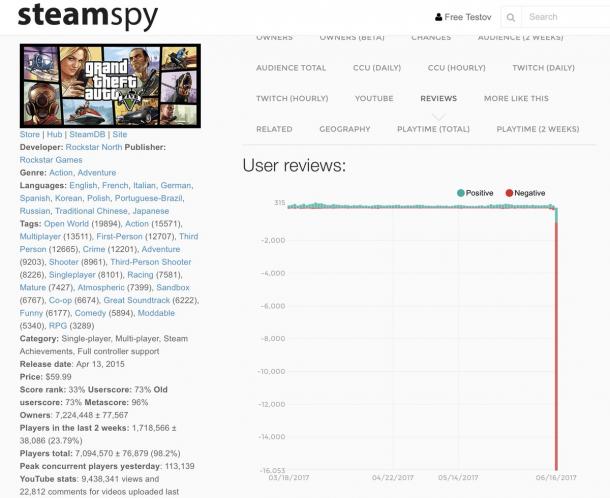Click the magnifier search icon
This screenshot has height=498, width=610.
(x=511, y=18)
